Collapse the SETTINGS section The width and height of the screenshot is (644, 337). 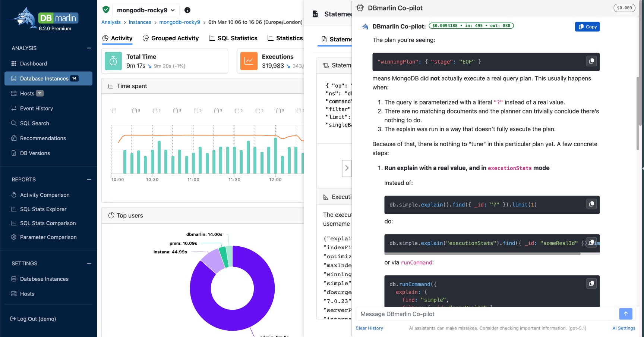click(x=89, y=263)
